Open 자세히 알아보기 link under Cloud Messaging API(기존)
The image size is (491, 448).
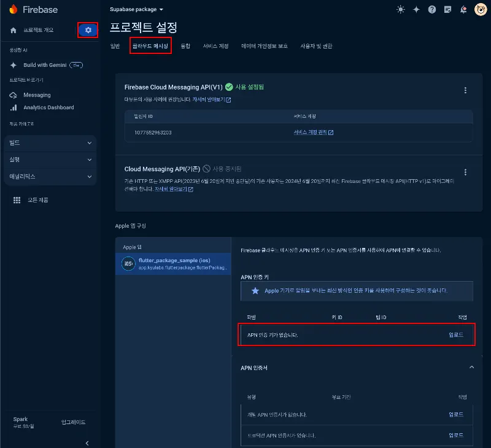[174, 189]
